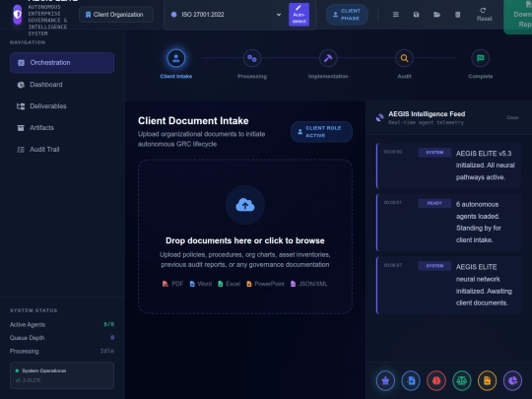This screenshot has height=399, width=532.
Task: Click the trash delete icon
Action: (457, 15)
